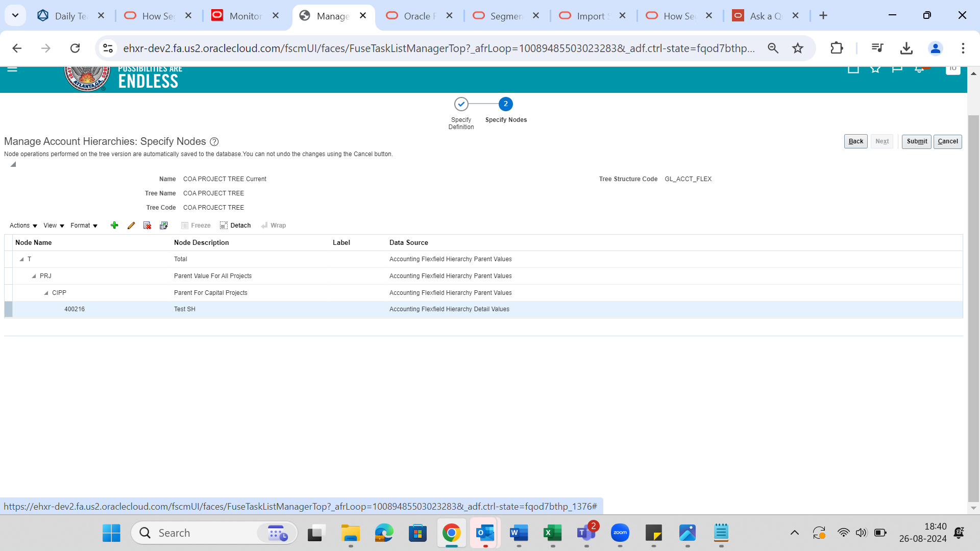Click zoom magnifier icon in address bar

click(773, 48)
